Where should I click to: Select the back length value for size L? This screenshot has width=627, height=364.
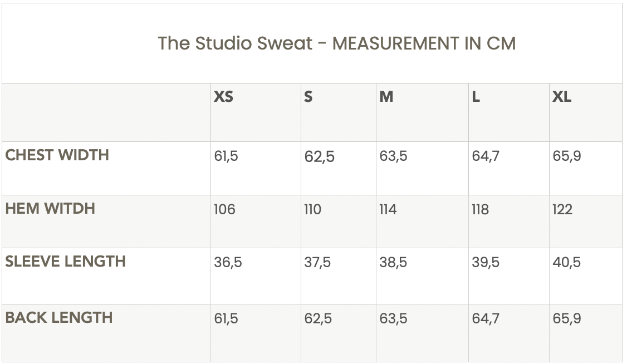tap(486, 319)
